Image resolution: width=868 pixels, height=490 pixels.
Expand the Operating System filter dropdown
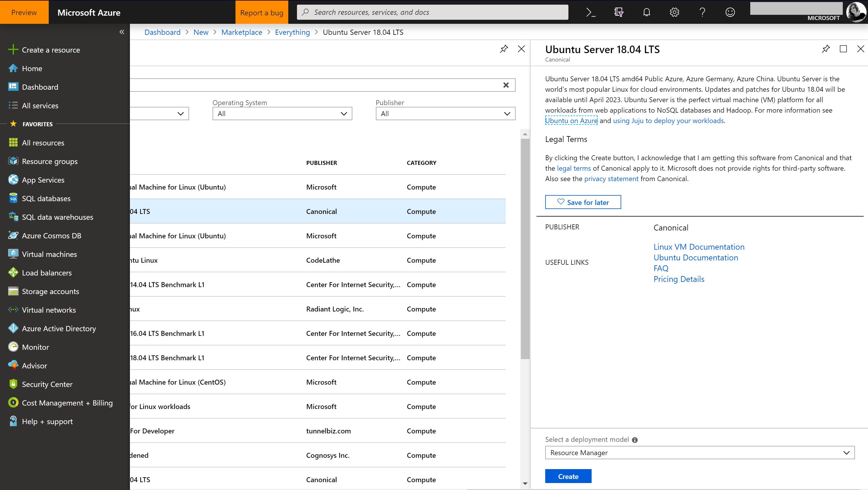282,114
